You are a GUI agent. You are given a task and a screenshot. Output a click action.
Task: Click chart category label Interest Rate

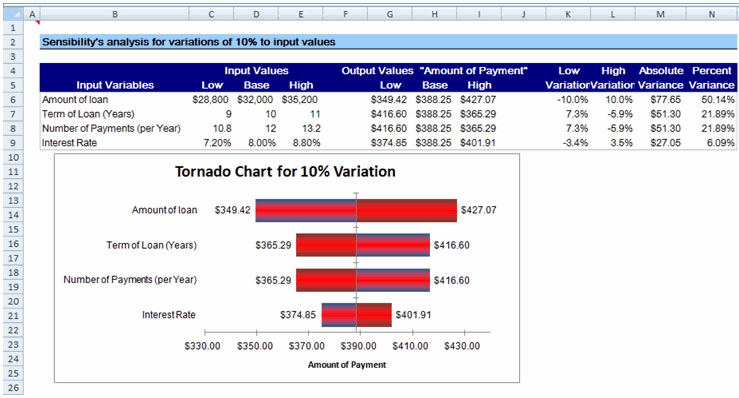coord(169,315)
